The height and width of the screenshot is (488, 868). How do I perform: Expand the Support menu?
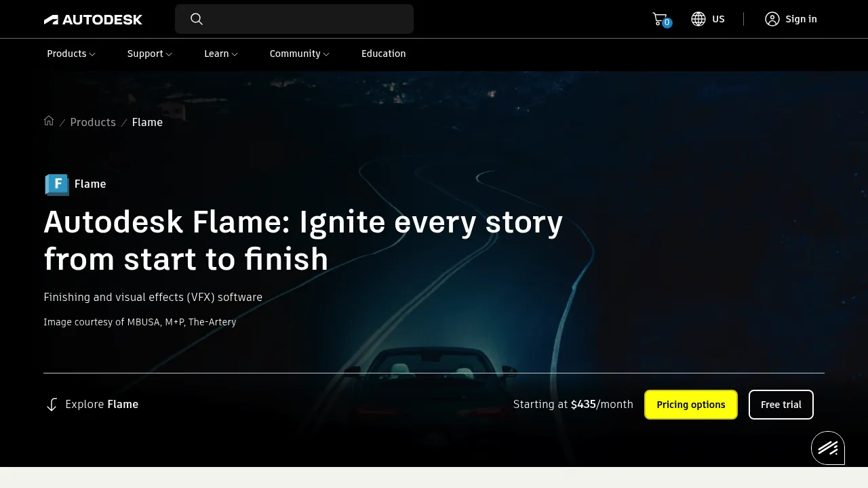[150, 54]
